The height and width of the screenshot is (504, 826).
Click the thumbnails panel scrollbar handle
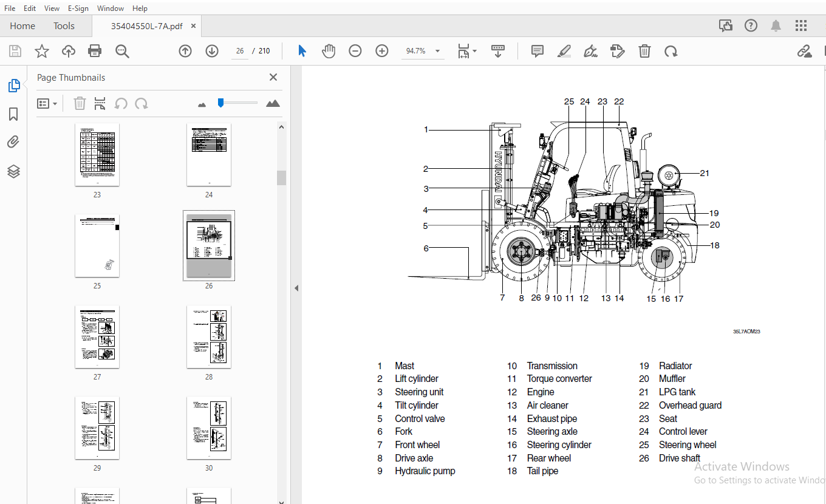click(x=281, y=178)
